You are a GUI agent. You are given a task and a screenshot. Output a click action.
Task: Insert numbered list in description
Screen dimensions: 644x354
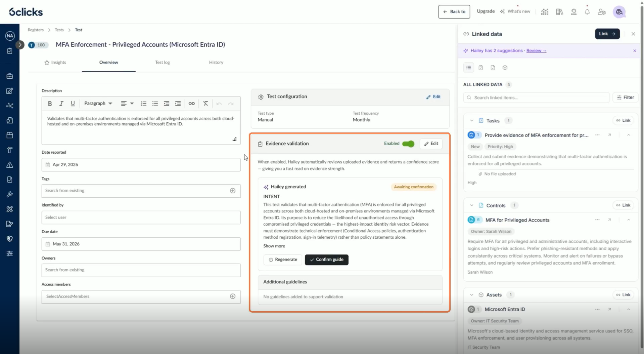[x=144, y=104]
